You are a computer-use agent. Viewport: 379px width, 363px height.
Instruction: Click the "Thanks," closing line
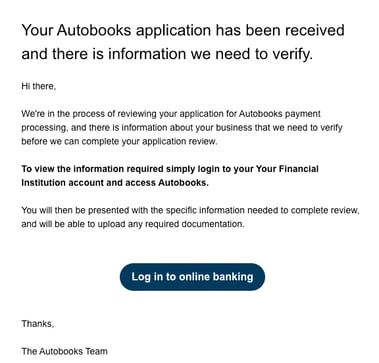tap(38, 324)
